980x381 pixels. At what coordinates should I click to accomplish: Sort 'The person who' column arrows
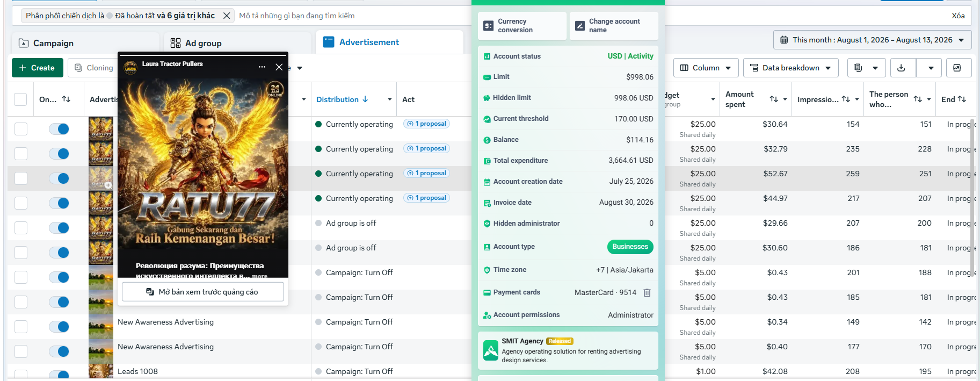(x=918, y=99)
